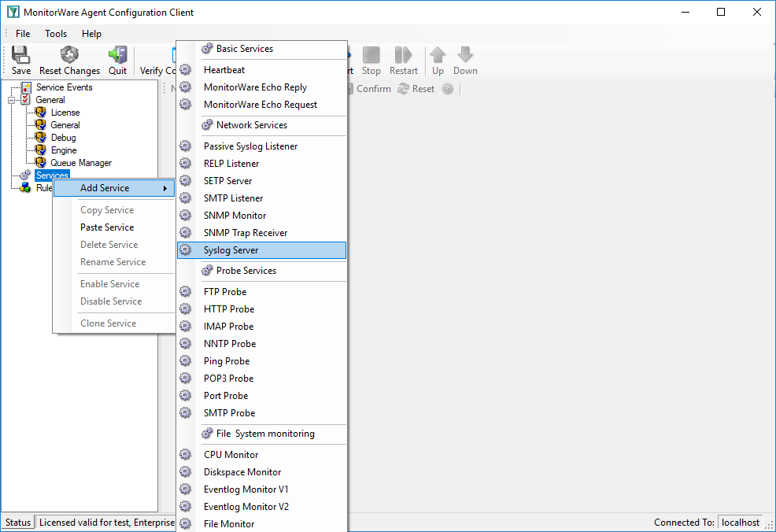Image resolution: width=776 pixels, height=532 pixels.
Task: Click the gear icon beside RELP Listener
Action: tap(186, 163)
